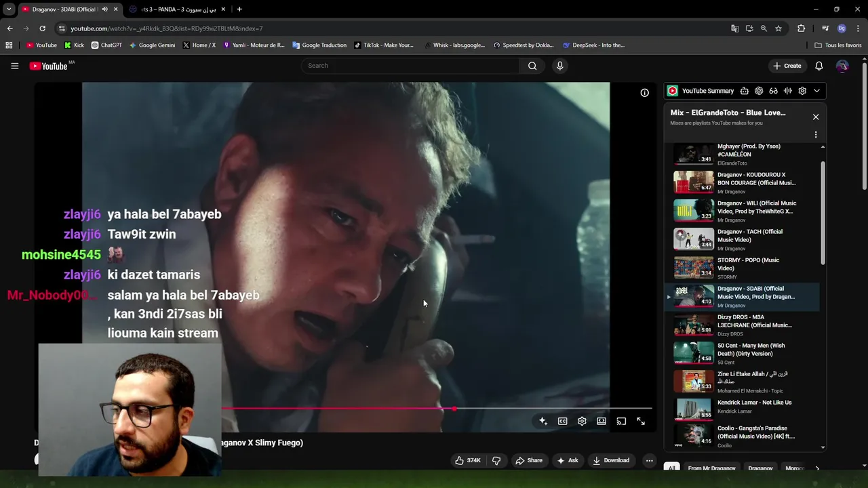This screenshot has width=868, height=488.
Task: Open the player's sparkle Ask icon
Action: (543, 421)
